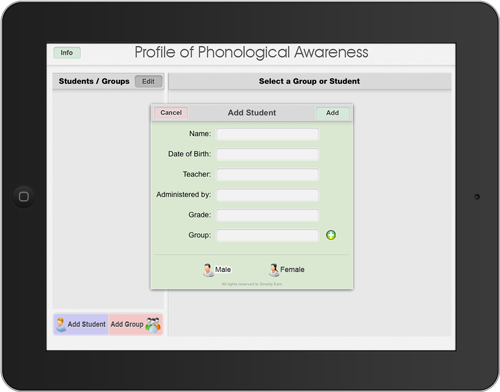Open the Info button

coord(67,53)
